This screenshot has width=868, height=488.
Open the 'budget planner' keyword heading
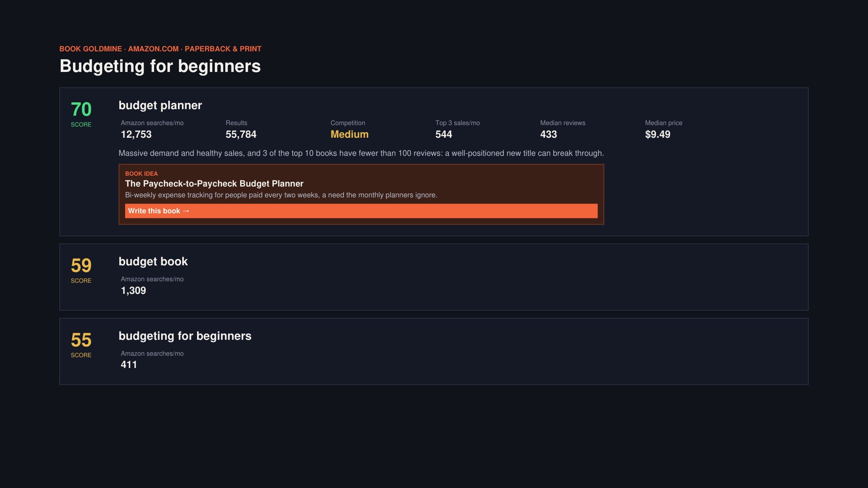pos(160,105)
